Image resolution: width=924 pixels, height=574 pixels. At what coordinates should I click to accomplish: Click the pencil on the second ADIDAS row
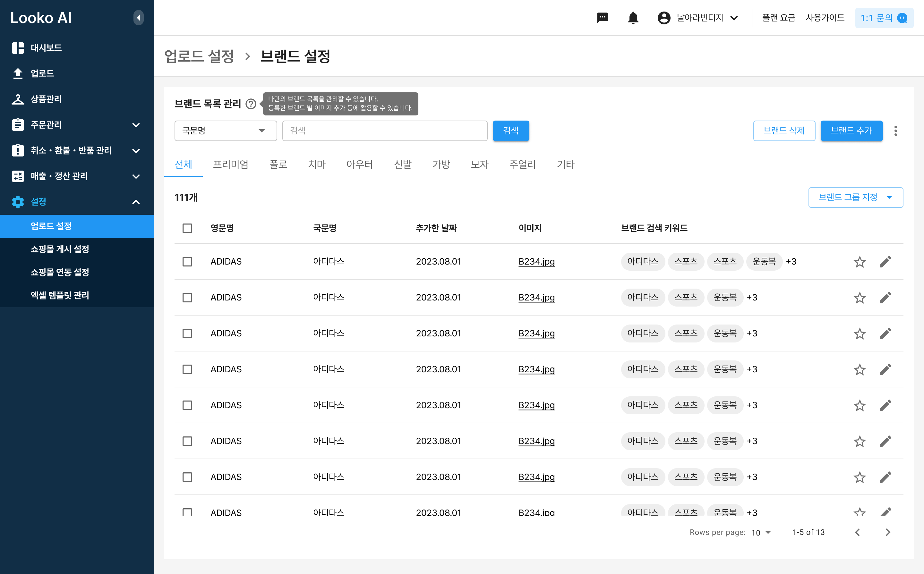(x=885, y=298)
